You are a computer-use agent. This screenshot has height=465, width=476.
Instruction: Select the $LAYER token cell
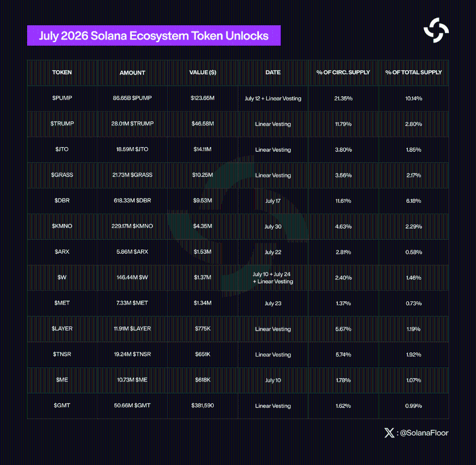click(x=62, y=329)
